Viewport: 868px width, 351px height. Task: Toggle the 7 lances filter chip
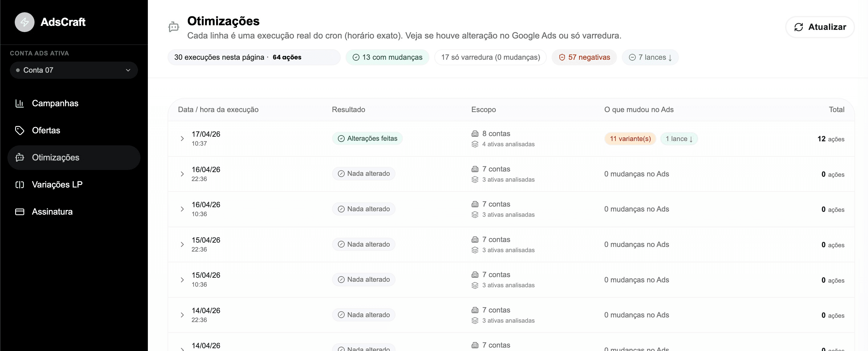[650, 57]
